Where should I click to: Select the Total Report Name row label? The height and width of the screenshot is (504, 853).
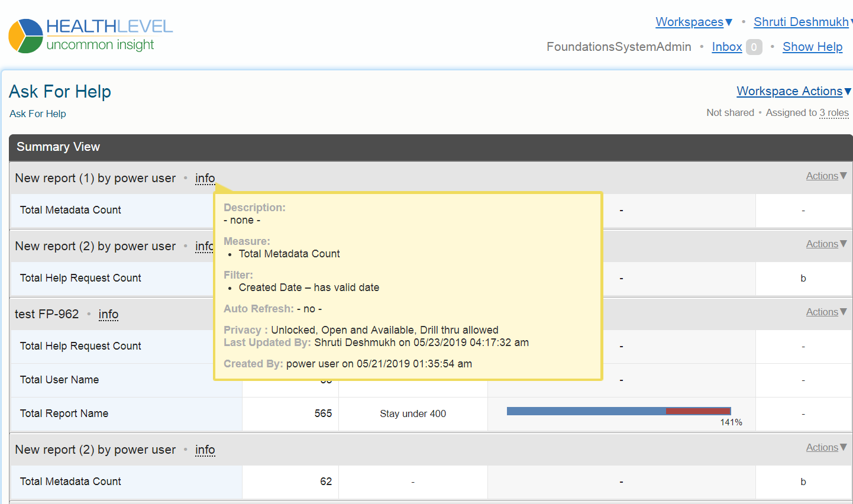click(x=64, y=413)
